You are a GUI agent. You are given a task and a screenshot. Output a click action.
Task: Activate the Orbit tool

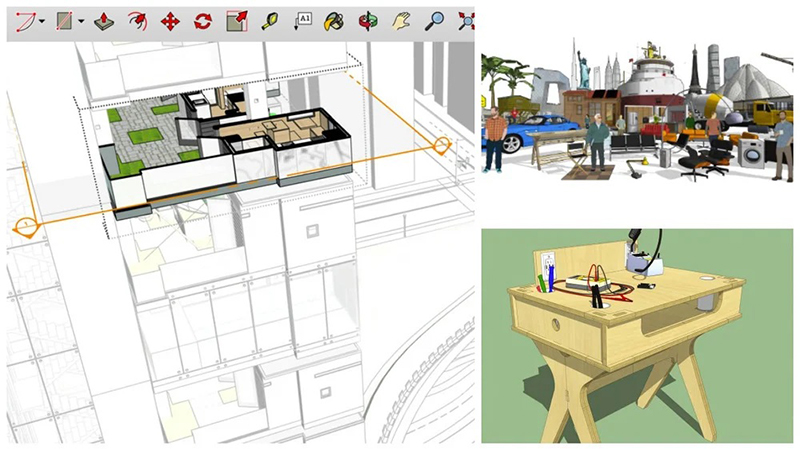(368, 21)
